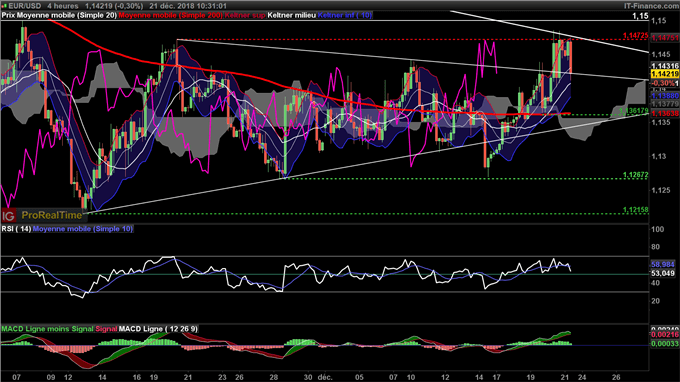The width and height of the screenshot is (680, 382).
Task: Click the RSI average value 58,984 tag
Action: (663, 264)
